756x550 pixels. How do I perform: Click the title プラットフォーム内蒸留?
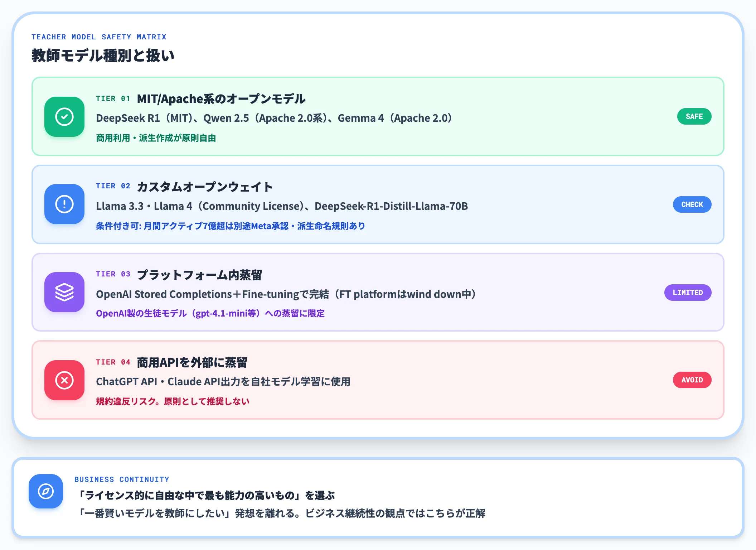coord(199,275)
